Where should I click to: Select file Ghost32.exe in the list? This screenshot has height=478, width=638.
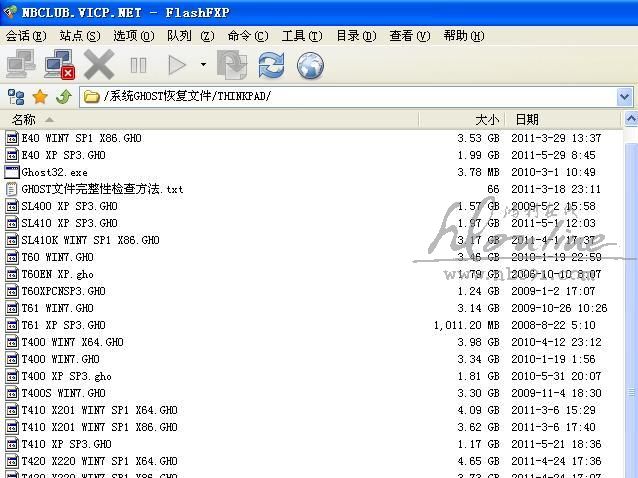click(x=54, y=172)
